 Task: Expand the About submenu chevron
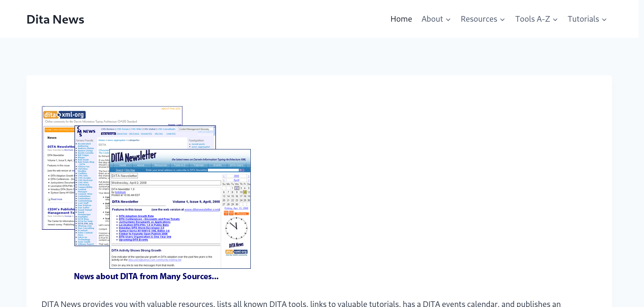click(448, 19)
